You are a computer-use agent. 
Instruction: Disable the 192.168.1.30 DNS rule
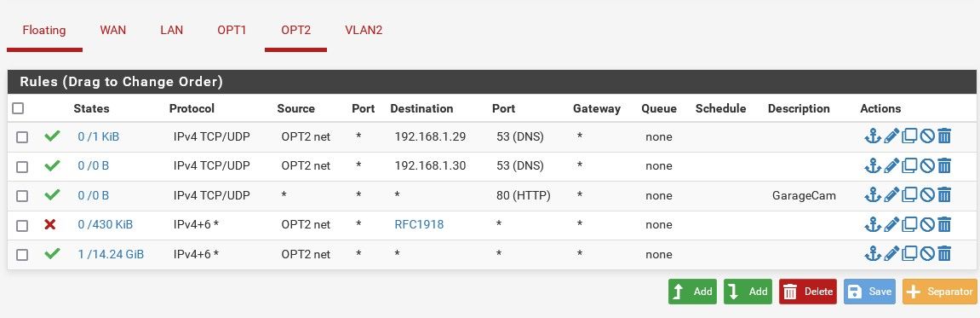[927, 166]
